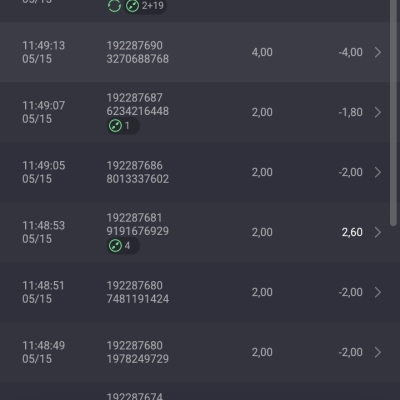The image size is (400, 400).
Task: Open details arrow for the 2,60 win row
Action: tap(378, 232)
